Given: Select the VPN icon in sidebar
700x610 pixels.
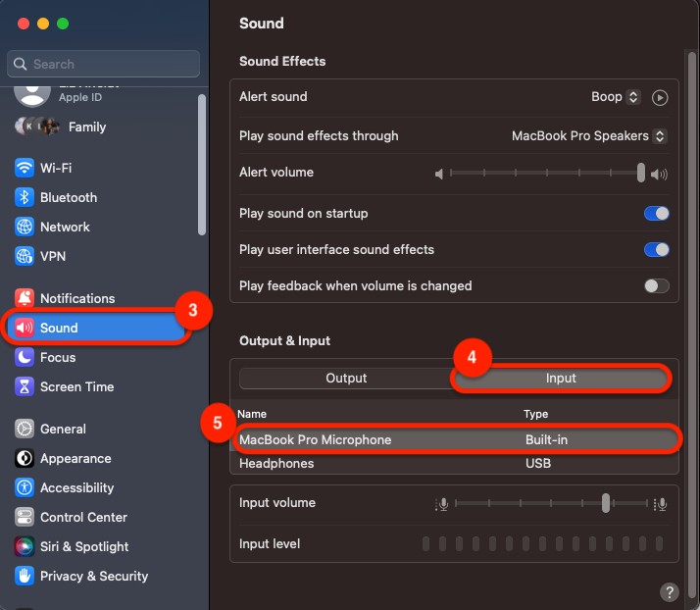Looking at the screenshot, I should pyautogui.click(x=25, y=256).
